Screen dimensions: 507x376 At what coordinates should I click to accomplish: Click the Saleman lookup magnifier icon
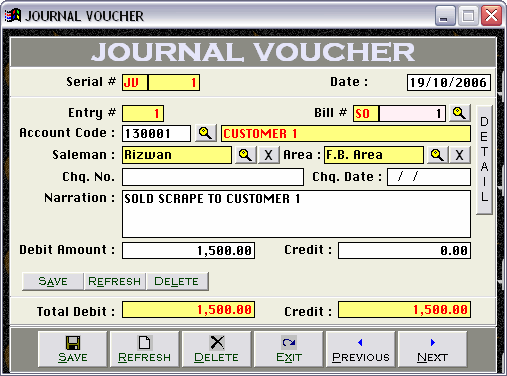point(246,155)
